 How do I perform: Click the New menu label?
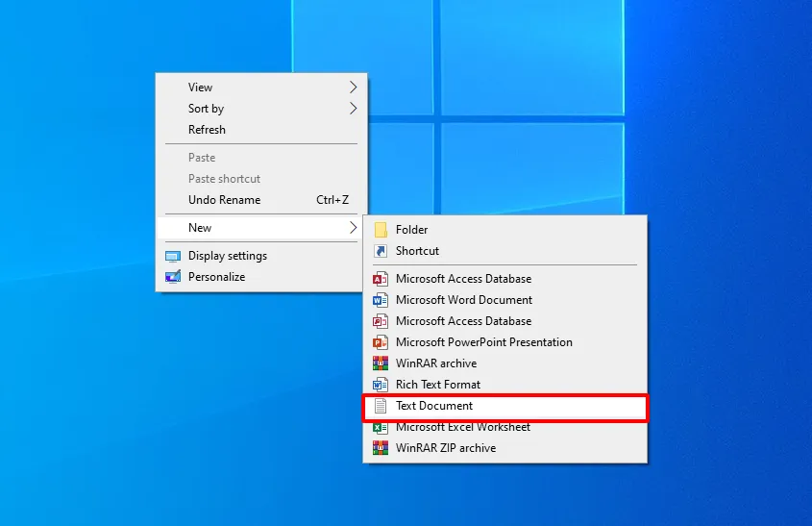point(200,228)
